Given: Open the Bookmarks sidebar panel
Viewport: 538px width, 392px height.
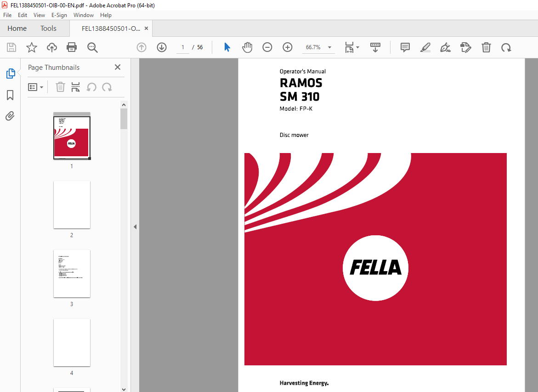Looking at the screenshot, I should 10,95.
